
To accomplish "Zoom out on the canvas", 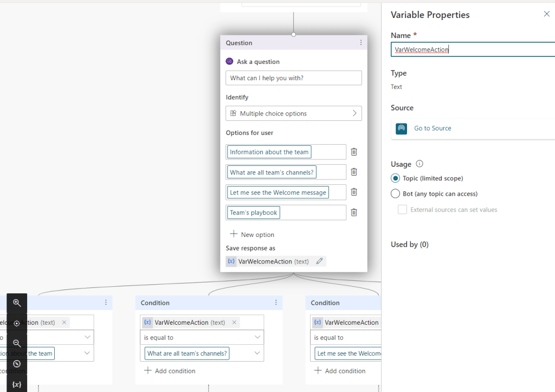I will (17, 343).
